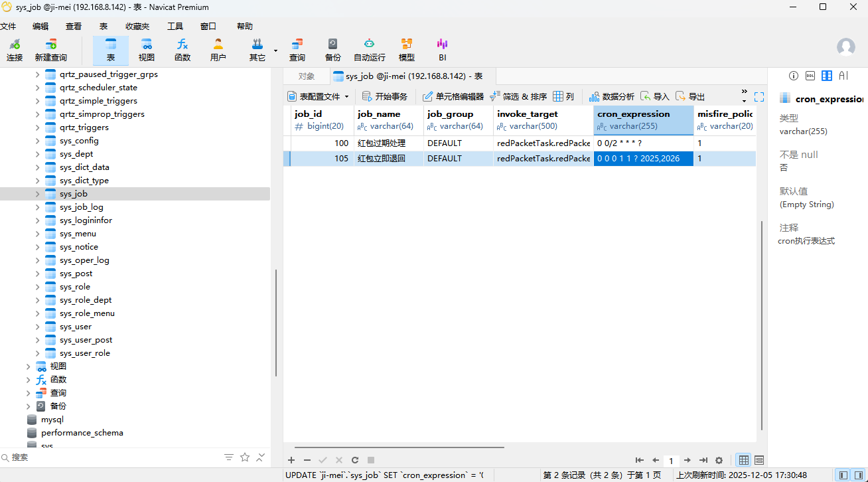Open the AI panel icon
Image resolution: width=868 pixels, height=482 pixels.
click(843, 76)
